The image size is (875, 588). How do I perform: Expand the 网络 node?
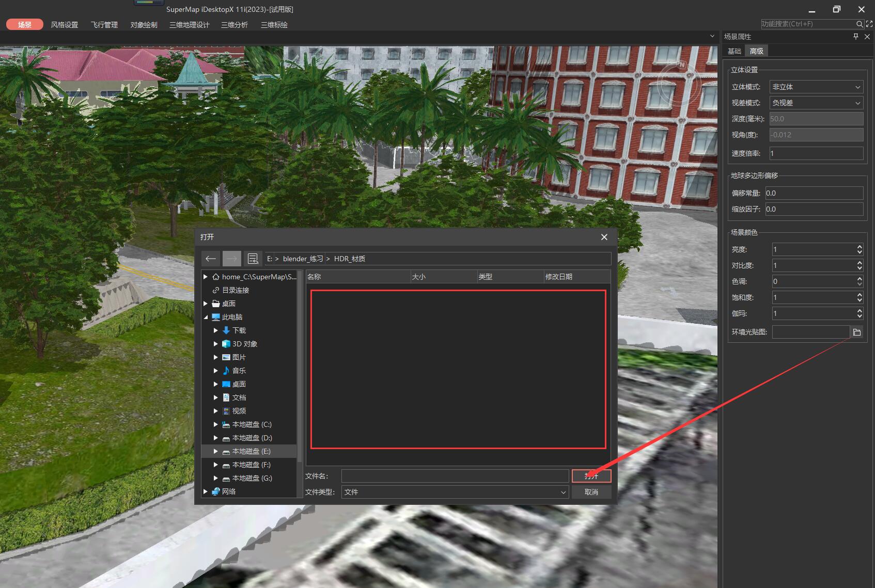click(206, 491)
